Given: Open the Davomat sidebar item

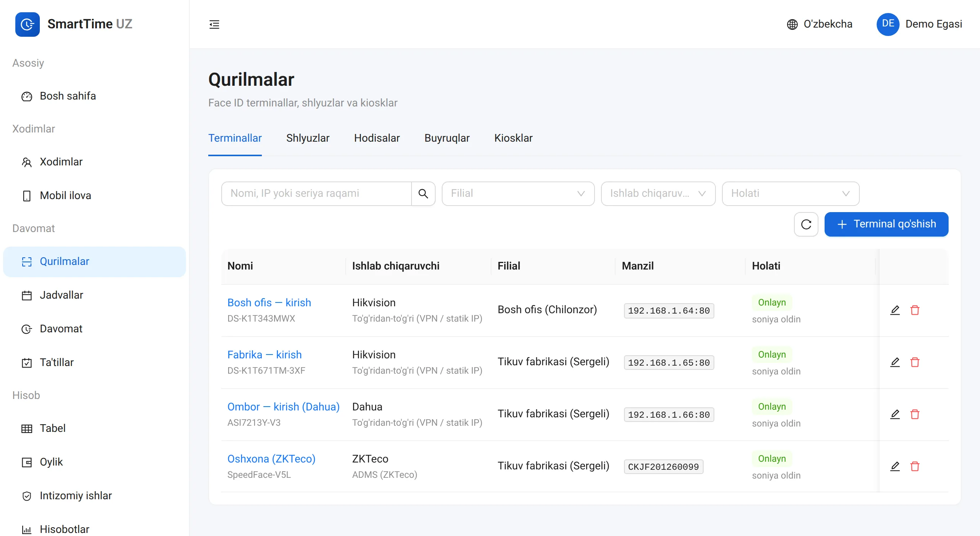Looking at the screenshot, I should point(95,329).
